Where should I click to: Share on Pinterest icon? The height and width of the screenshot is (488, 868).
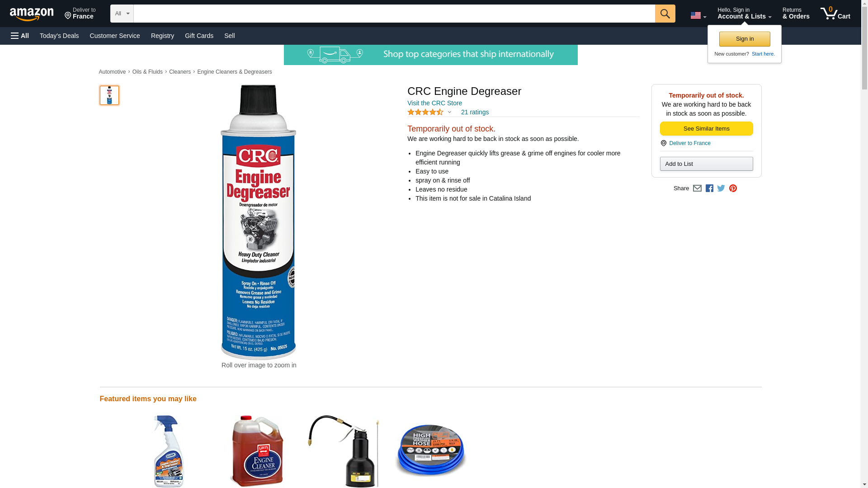733,188
